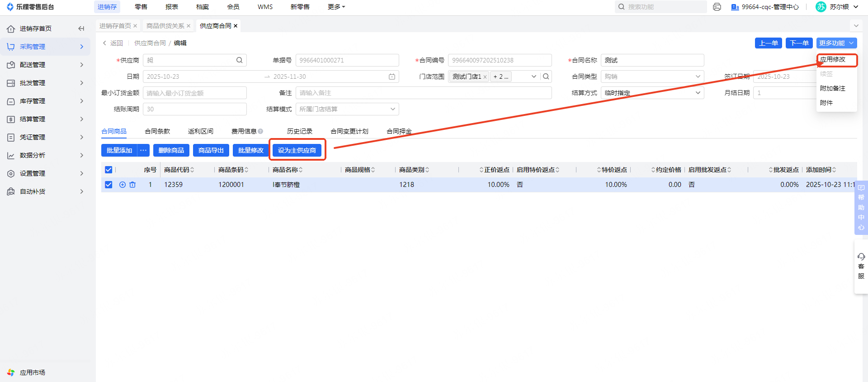Close the 商品供货关系 tab
The image size is (868, 382).
pyautogui.click(x=189, y=26)
